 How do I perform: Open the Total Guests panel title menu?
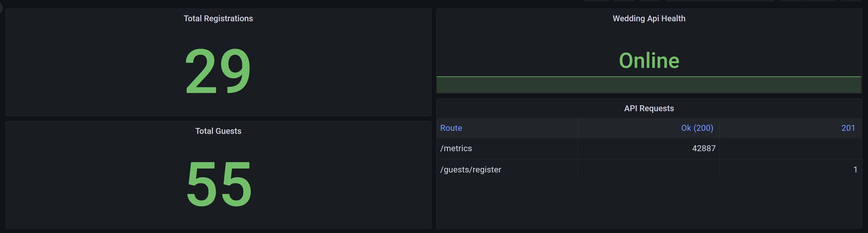pyautogui.click(x=218, y=131)
